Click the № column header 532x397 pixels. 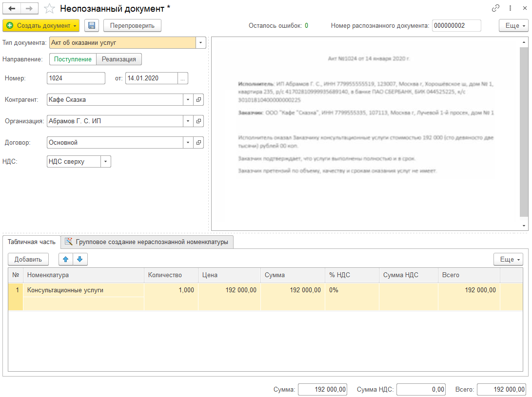(16, 275)
